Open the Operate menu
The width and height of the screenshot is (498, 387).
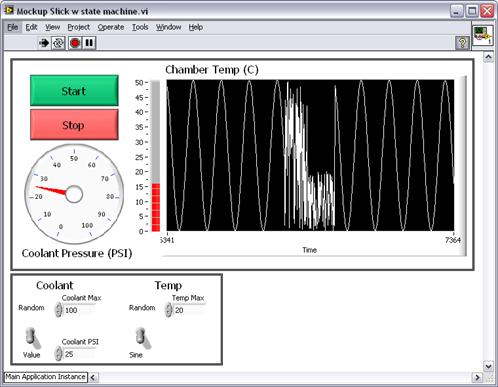point(111,27)
